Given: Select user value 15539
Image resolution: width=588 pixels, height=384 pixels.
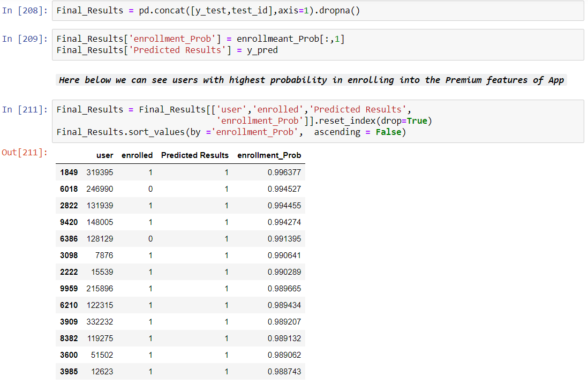Looking at the screenshot, I should [x=102, y=272].
